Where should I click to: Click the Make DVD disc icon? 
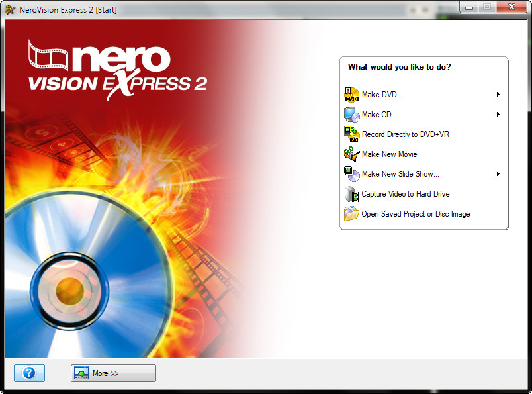click(x=351, y=95)
